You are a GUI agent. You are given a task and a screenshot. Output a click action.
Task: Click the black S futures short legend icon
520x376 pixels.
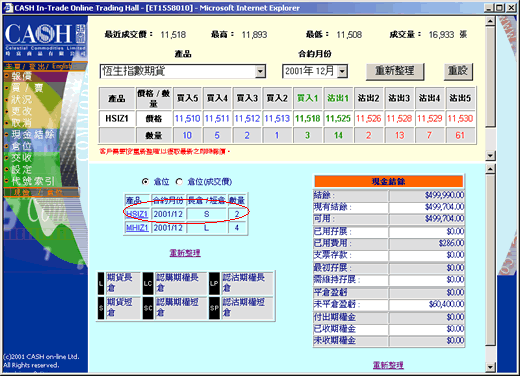click(x=101, y=308)
